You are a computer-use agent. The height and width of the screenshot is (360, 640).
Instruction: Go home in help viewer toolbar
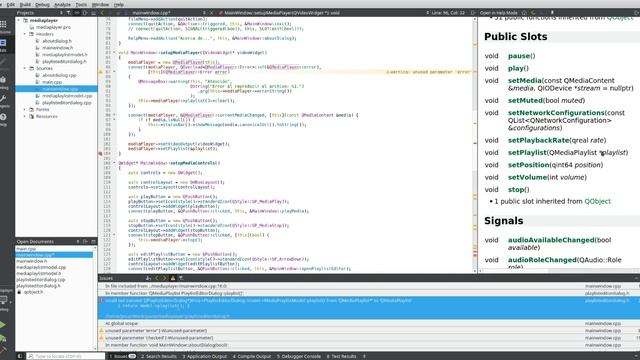524,13
